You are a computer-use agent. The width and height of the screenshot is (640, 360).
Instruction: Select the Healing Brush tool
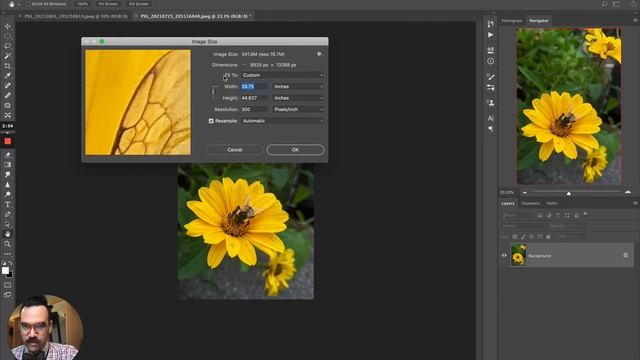click(x=7, y=86)
